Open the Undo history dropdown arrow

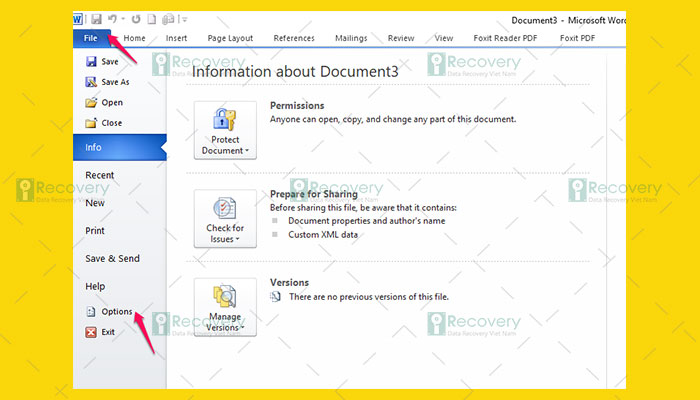click(x=123, y=19)
